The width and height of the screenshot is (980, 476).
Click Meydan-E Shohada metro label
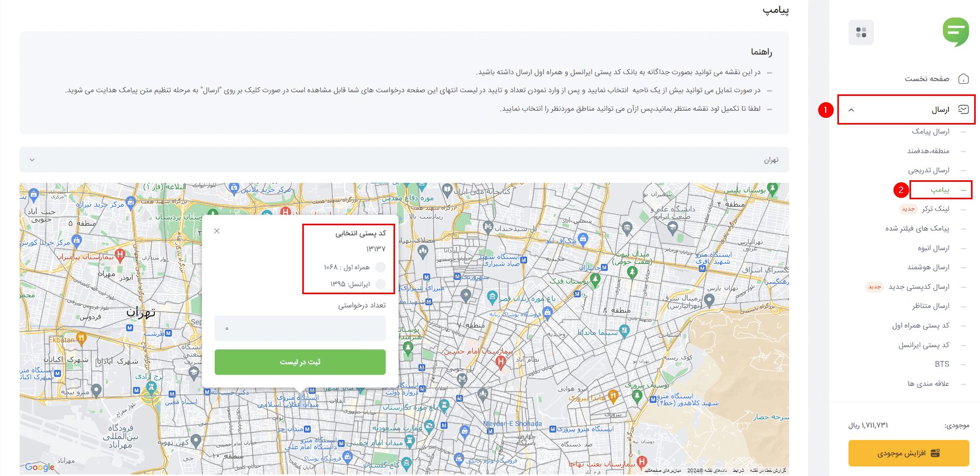click(x=512, y=424)
